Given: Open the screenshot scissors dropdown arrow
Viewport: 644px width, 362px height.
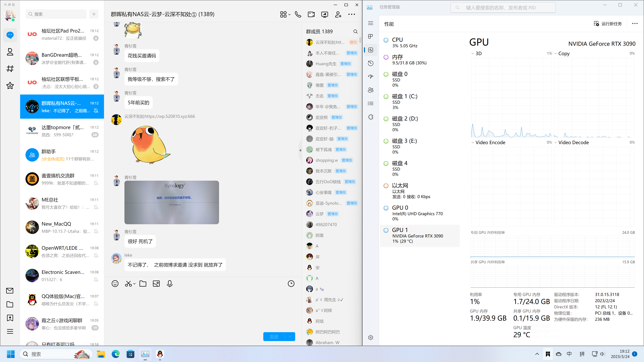Looking at the screenshot, I should 135,284.
